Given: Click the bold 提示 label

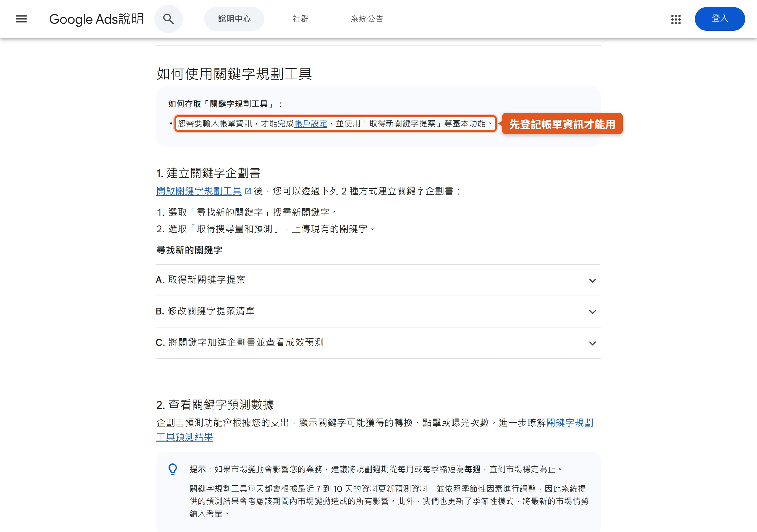Looking at the screenshot, I should click(198, 469).
